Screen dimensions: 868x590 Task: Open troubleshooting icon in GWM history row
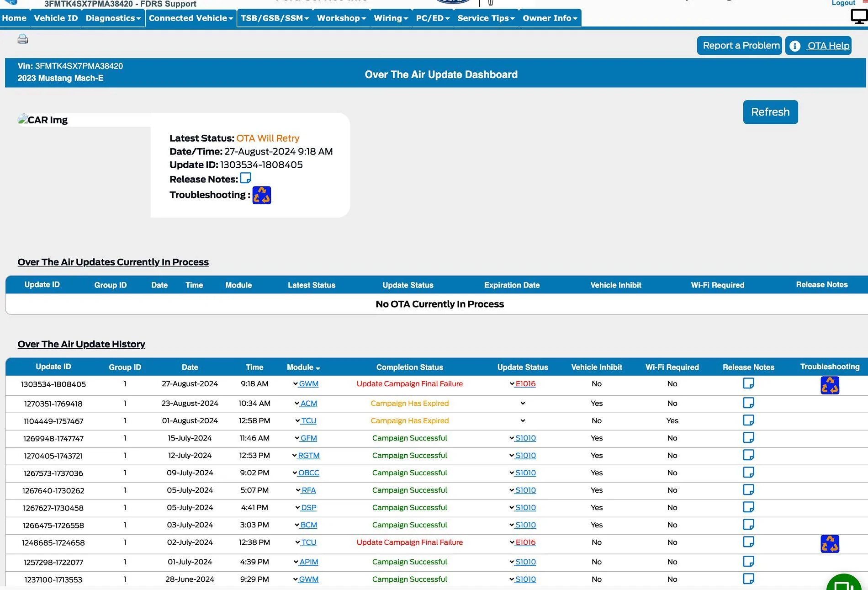(830, 385)
